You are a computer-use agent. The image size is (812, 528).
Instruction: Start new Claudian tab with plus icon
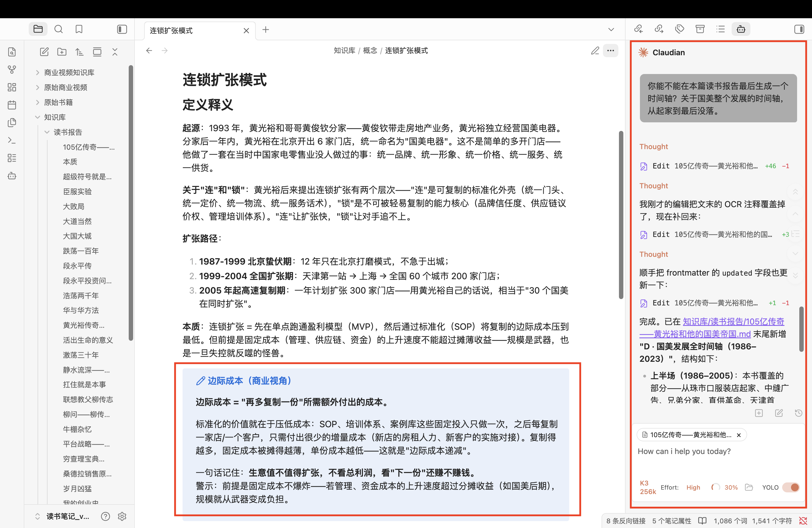(x=759, y=413)
